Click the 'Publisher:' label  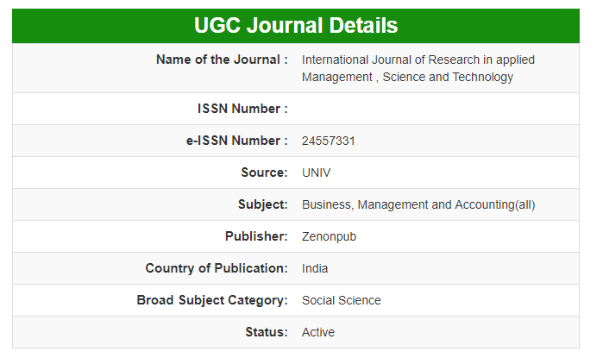[x=256, y=236]
